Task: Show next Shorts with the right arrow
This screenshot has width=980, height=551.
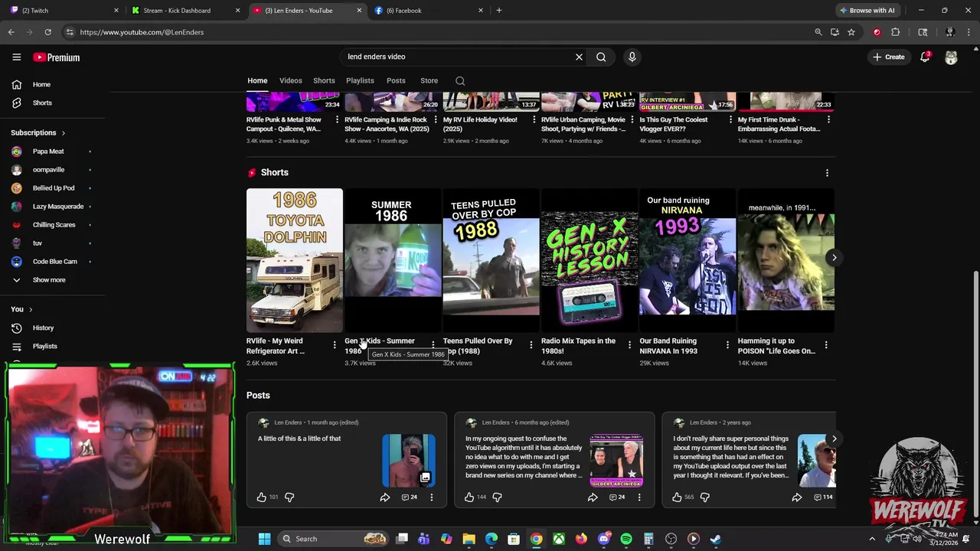Action: [834, 258]
